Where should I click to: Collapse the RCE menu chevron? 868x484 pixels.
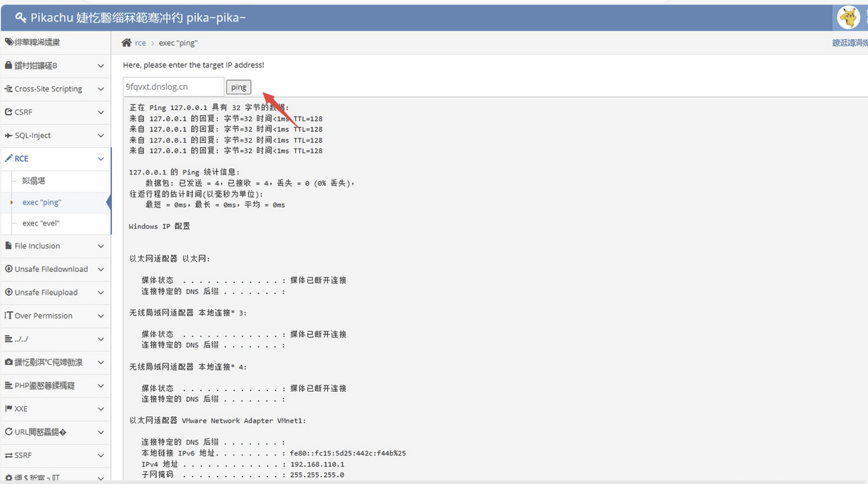(x=101, y=158)
